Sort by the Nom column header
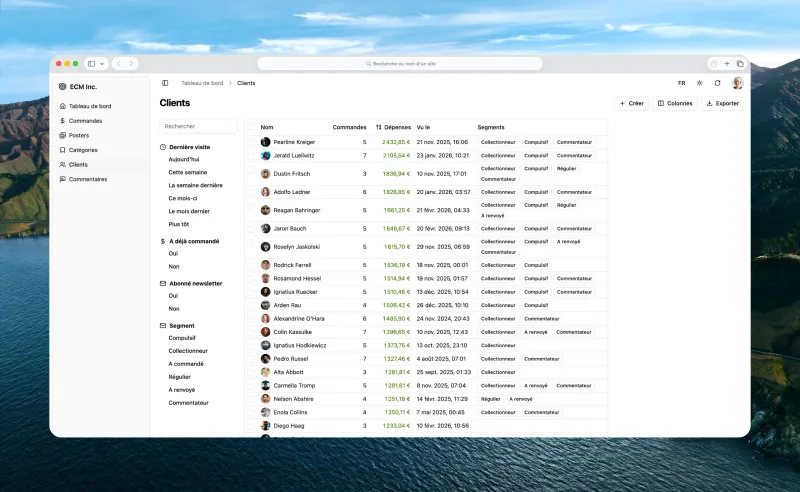 (x=267, y=127)
